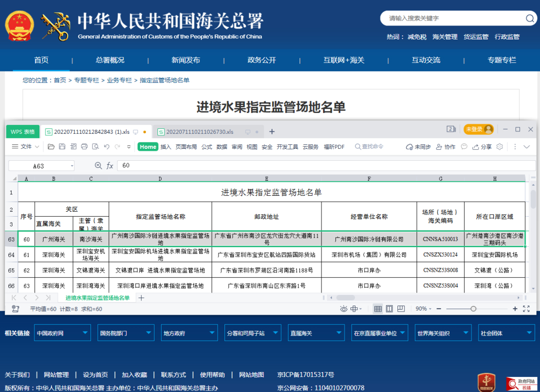Click the Save icon in WPS toolbar
The width and height of the screenshot is (540, 392).
[62, 147]
